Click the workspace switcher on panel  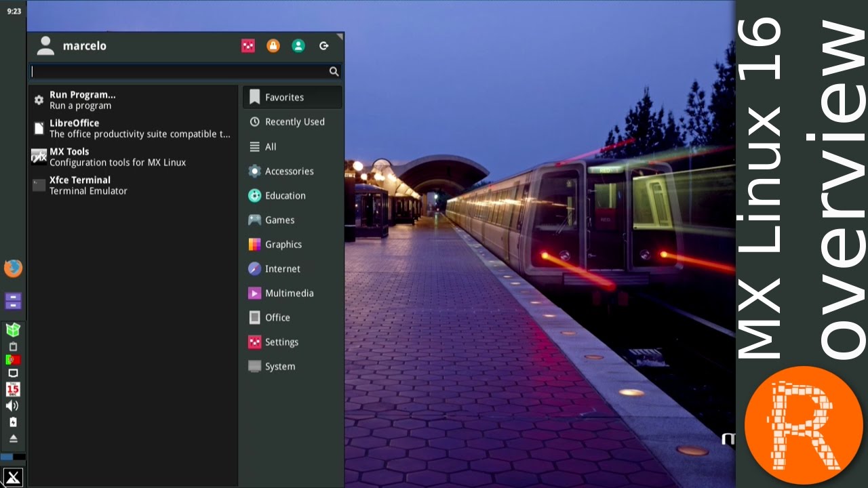point(13,457)
